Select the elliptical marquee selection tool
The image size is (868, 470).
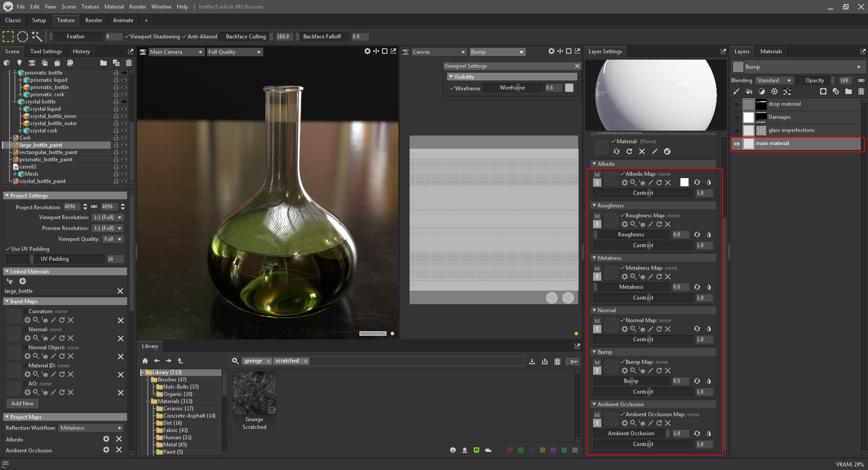[x=23, y=37]
